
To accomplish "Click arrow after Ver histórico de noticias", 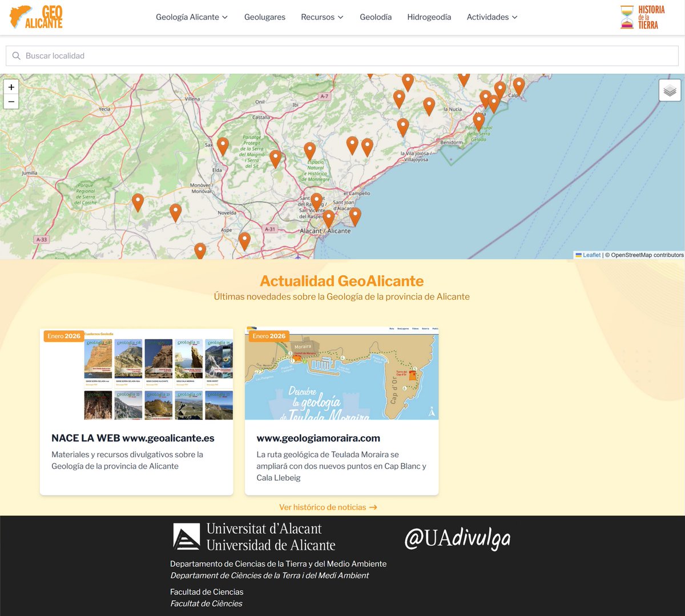I will (373, 507).
